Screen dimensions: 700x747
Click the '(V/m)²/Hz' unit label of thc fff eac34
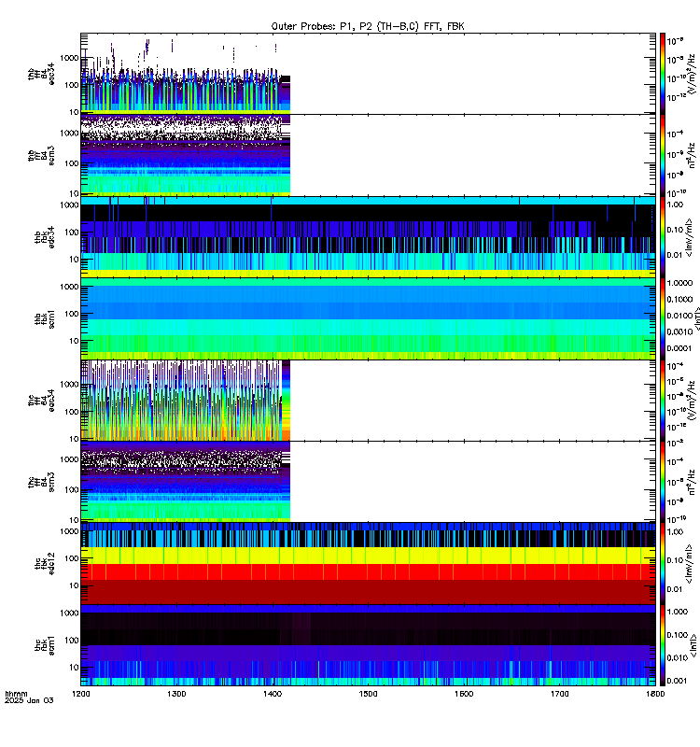coord(692,401)
